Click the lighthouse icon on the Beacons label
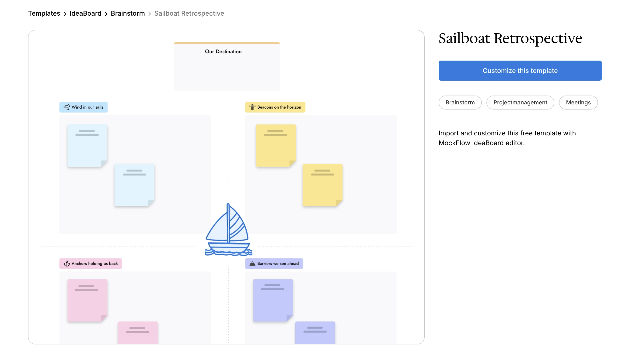 tap(252, 107)
